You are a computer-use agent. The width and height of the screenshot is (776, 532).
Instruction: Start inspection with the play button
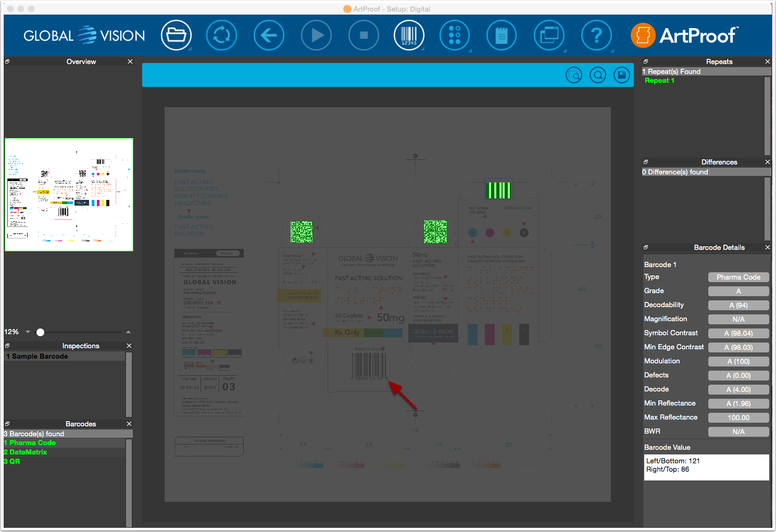pyautogui.click(x=316, y=35)
